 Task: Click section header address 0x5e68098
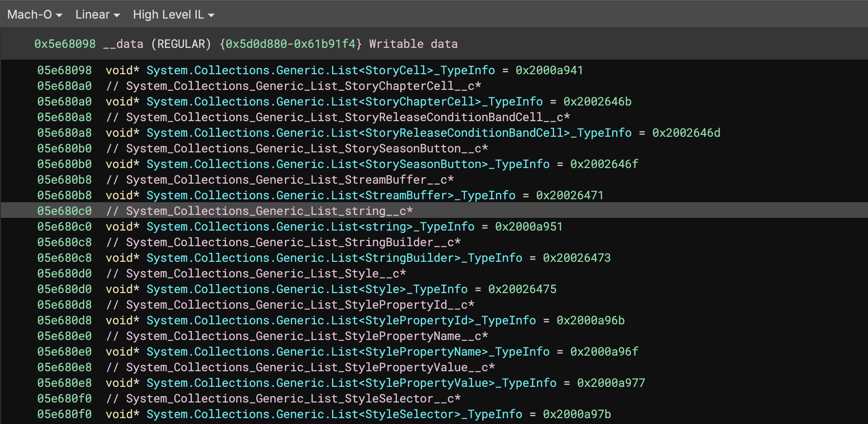pos(65,44)
